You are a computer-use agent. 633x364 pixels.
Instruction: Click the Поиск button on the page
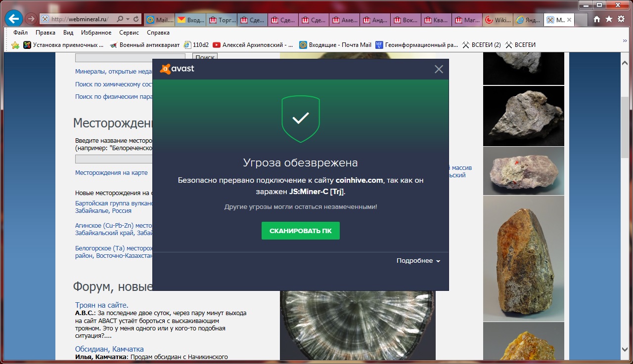coord(205,57)
